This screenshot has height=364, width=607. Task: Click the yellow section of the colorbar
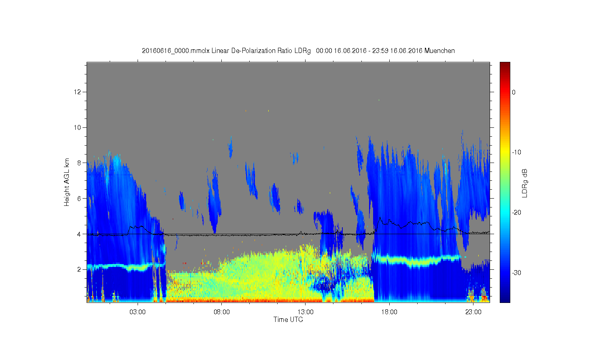[505, 152]
